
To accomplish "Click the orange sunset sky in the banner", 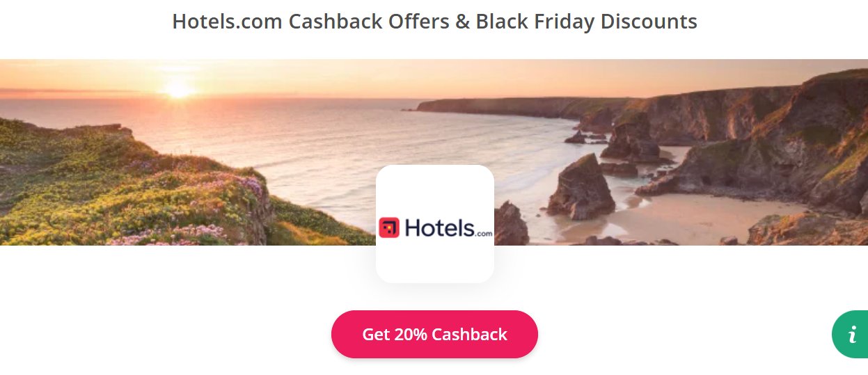I will coord(487,77).
